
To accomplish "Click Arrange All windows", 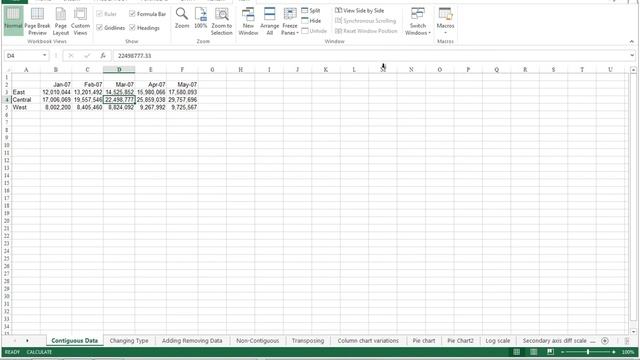I will pos(269,20).
